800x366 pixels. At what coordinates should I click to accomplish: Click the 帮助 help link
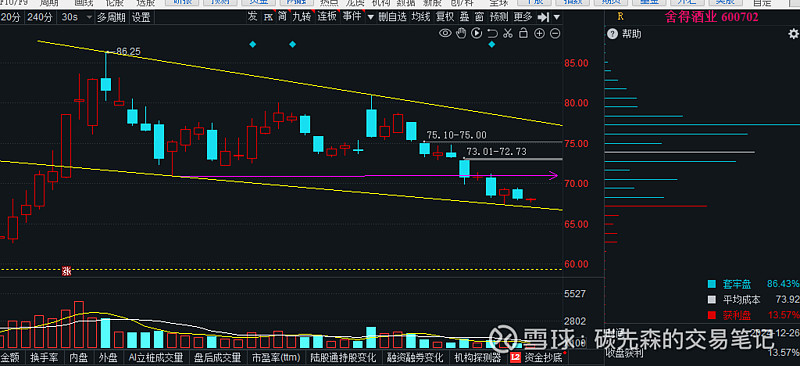pos(632,34)
